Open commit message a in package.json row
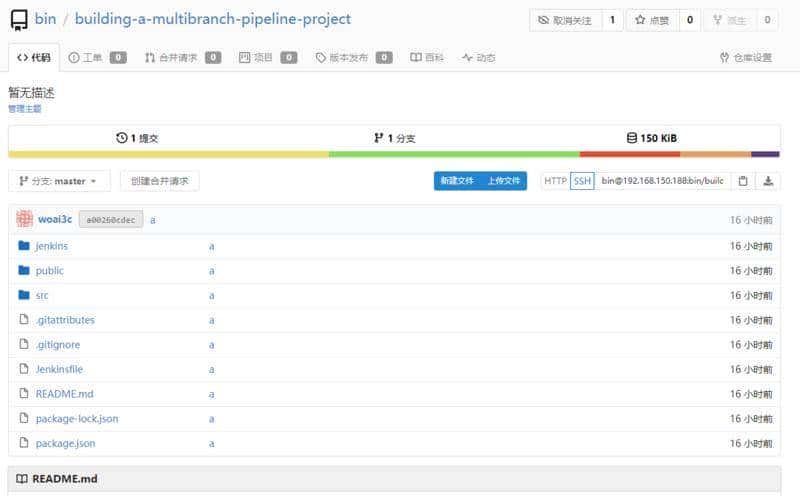 [211, 443]
